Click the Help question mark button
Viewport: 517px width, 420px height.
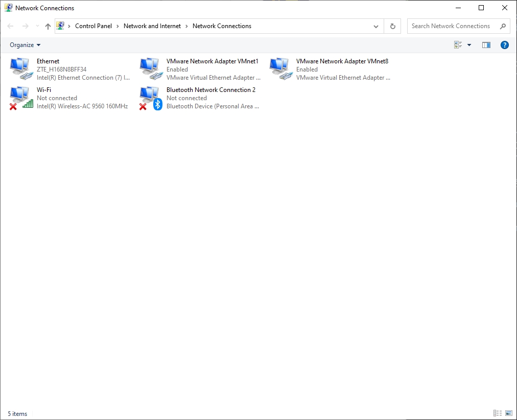[505, 44]
